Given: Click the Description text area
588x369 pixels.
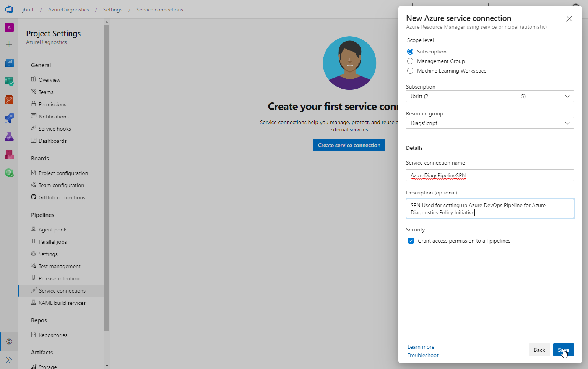Looking at the screenshot, I should (490, 209).
